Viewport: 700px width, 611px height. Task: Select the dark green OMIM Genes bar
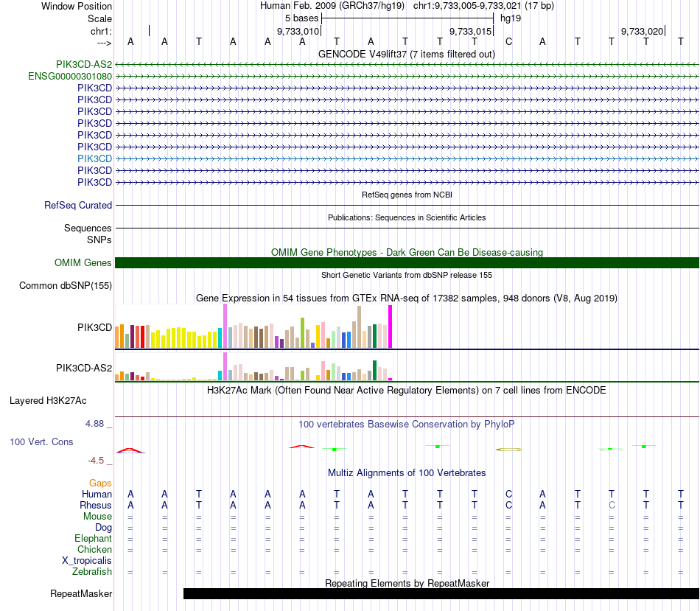click(x=407, y=262)
